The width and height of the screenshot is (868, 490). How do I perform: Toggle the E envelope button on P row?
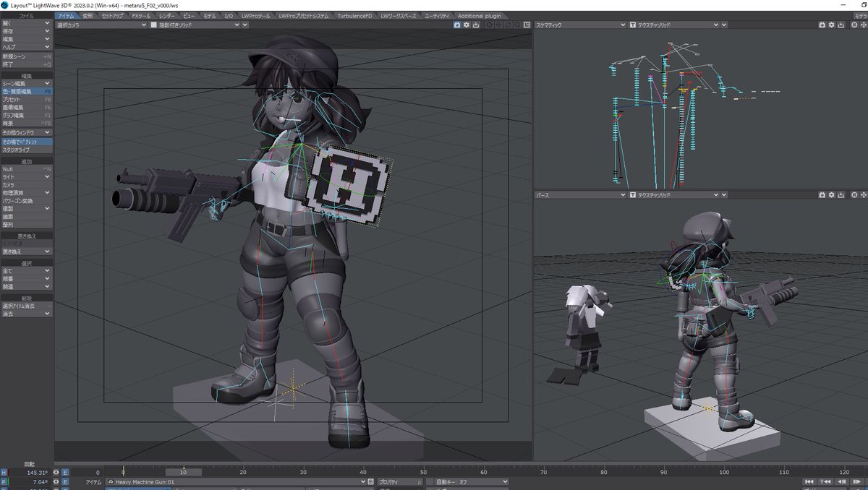click(65, 482)
